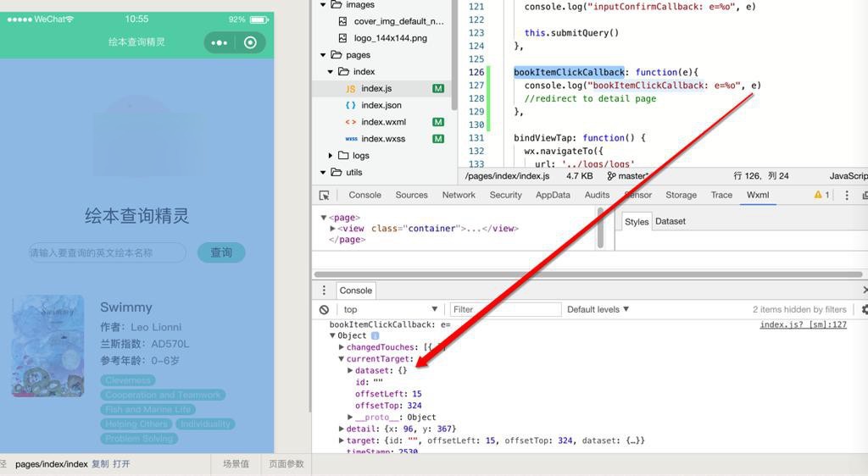Select the Dataset pane tab
This screenshot has width=868, height=476.
coord(670,221)
